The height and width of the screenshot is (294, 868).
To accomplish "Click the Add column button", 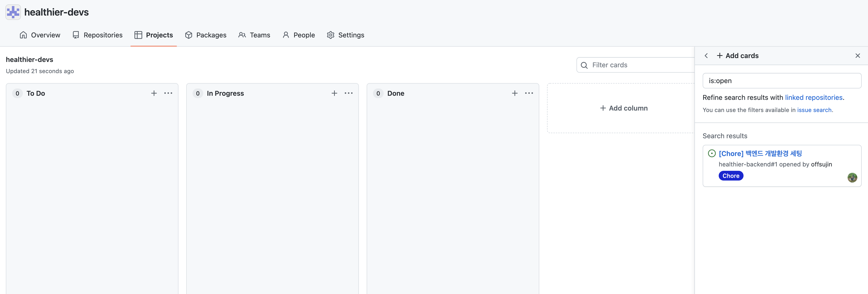I will point(624,108).
